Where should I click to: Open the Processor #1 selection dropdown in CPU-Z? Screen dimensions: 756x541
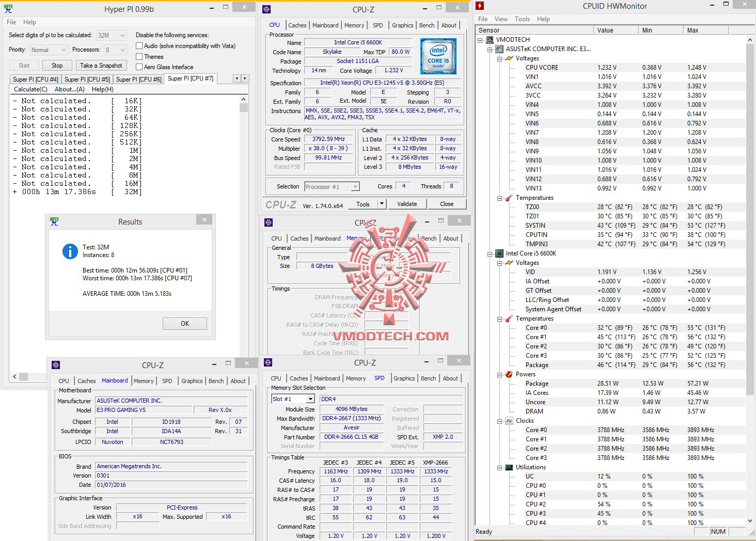coord(332,187)
